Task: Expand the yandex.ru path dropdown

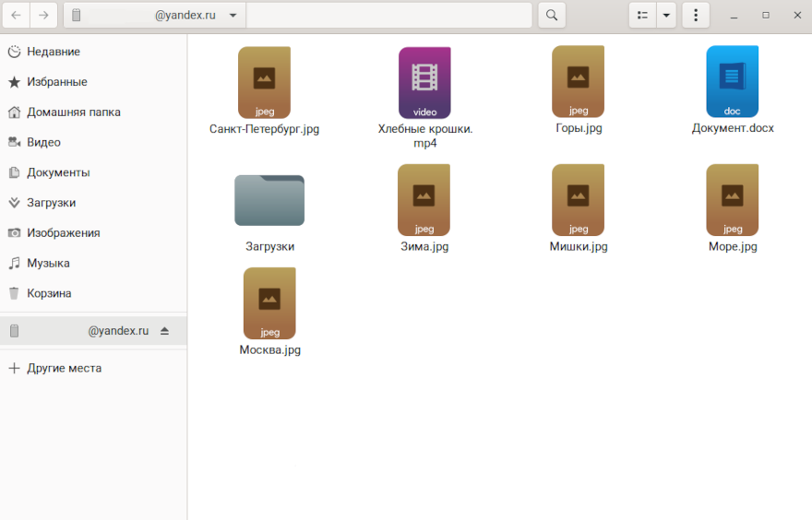Action: tap(233, 16)
